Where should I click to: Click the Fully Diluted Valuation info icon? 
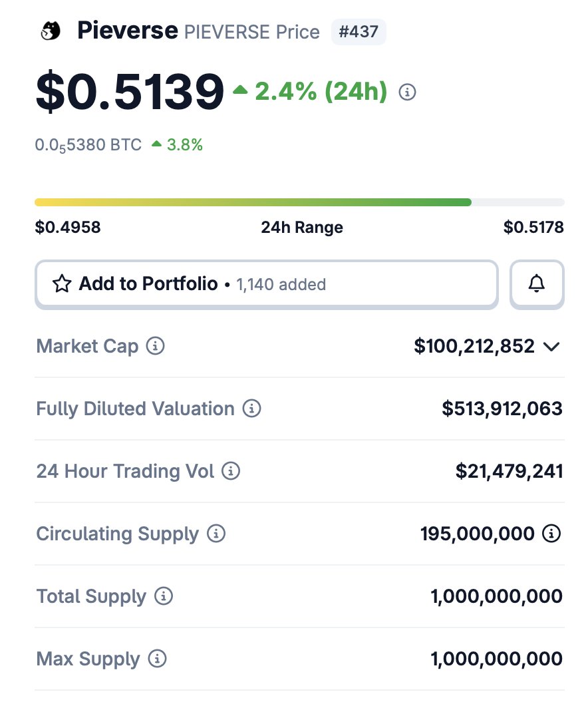251,409
